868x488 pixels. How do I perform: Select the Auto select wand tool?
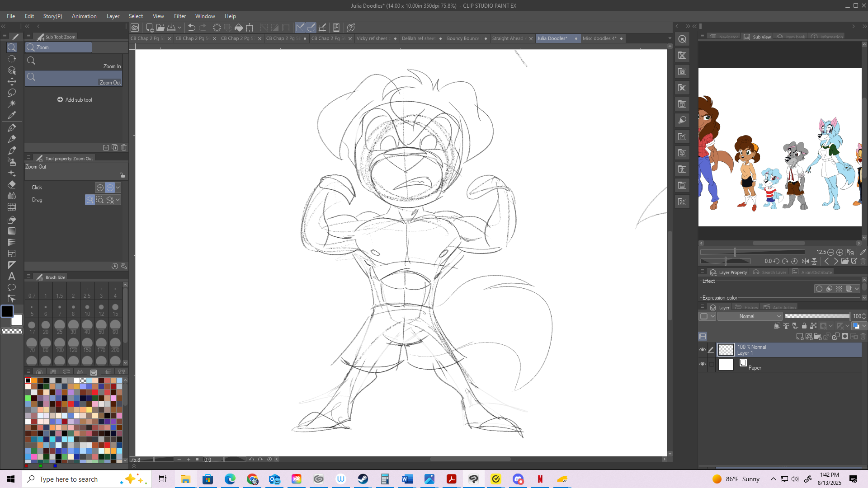click(12, 103)
